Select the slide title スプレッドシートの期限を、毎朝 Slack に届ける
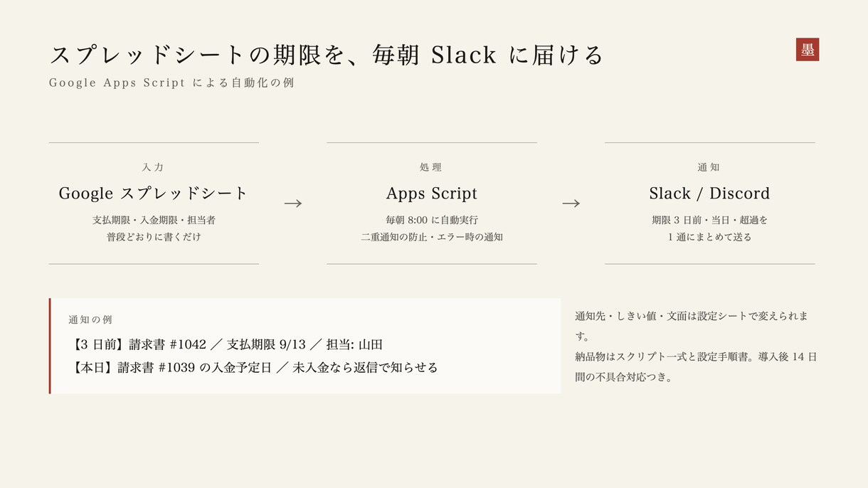This screenshot has height=488, width=868. pyautogui.click(x=327, y=55)
